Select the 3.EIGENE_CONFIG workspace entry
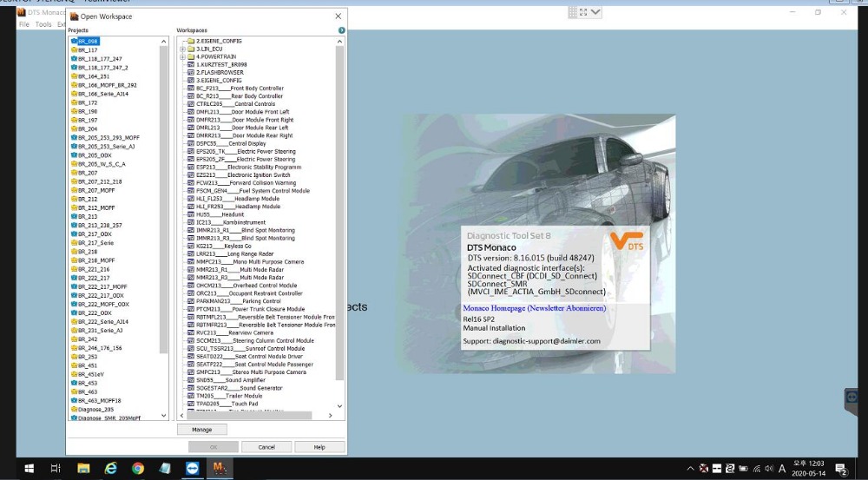Screen dimensions: 868x480 coord(219,80)
